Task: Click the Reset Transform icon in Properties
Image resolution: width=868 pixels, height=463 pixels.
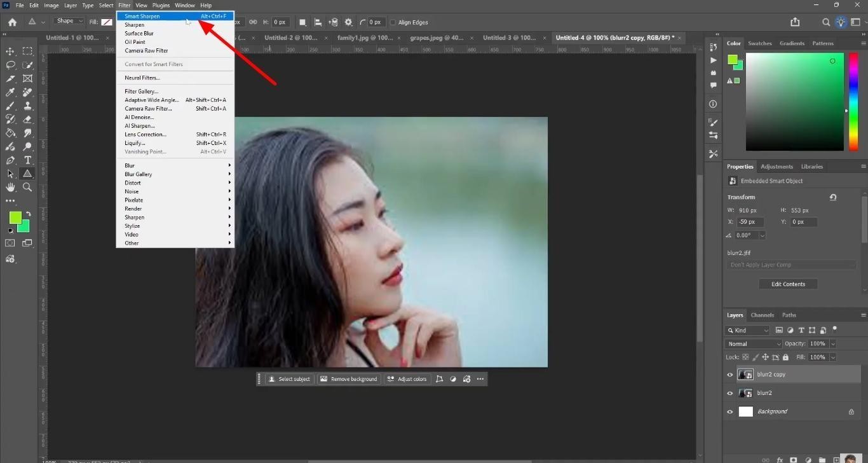Action: 833,197
